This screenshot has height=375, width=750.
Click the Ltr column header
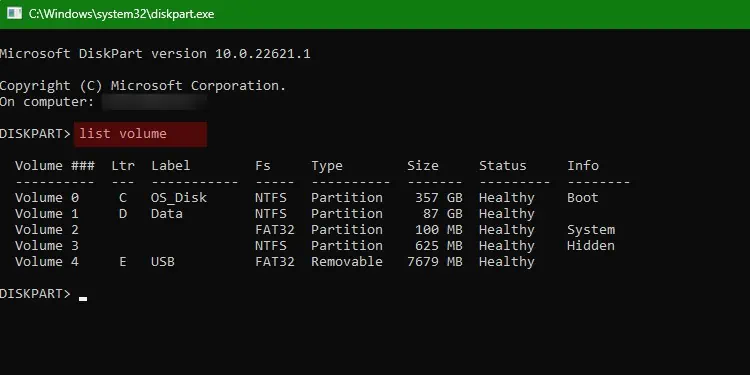pos(123,165)
